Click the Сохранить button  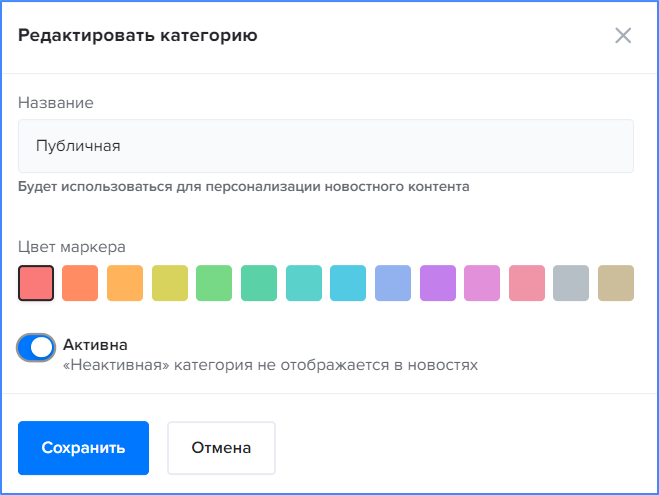pyautogui.click(x=83, y=448)
